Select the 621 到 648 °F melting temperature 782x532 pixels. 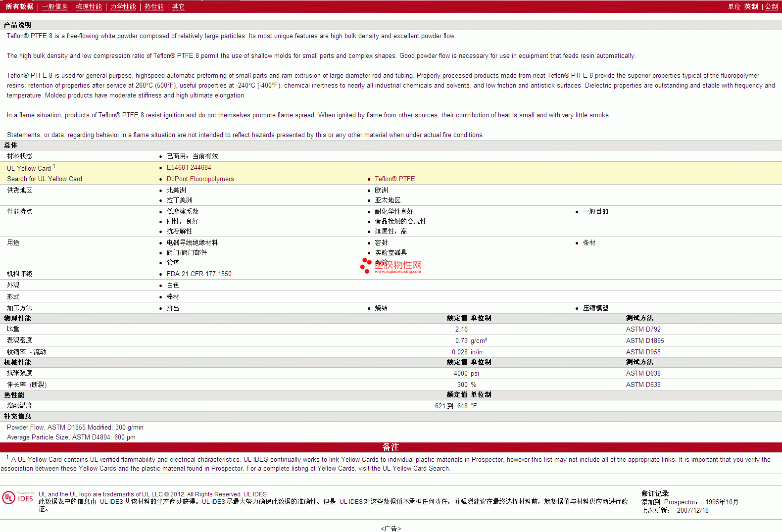pos(456,406)
